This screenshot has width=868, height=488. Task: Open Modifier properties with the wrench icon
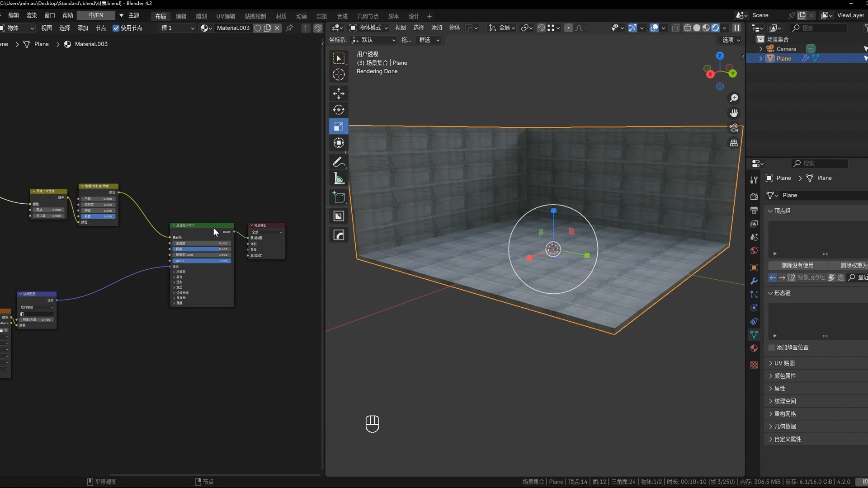[x=754, y=281]
